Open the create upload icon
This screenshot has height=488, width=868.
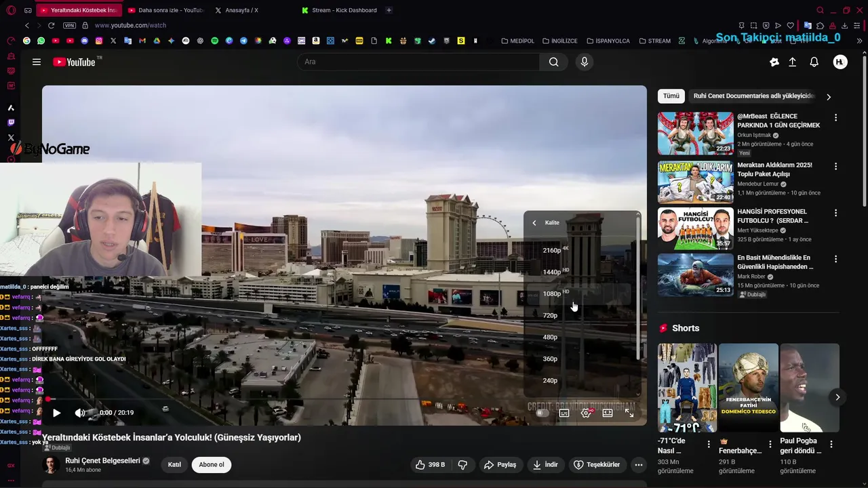[792, 62]
